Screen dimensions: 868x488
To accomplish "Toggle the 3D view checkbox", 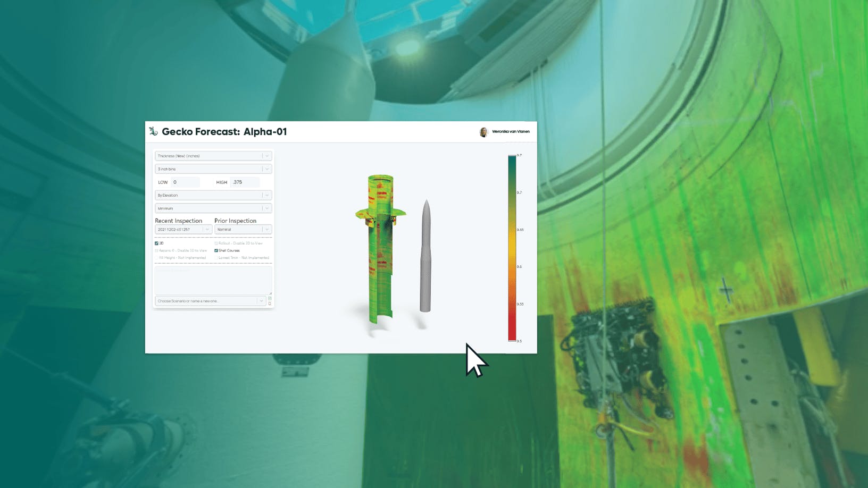I will tap(156, 243).
